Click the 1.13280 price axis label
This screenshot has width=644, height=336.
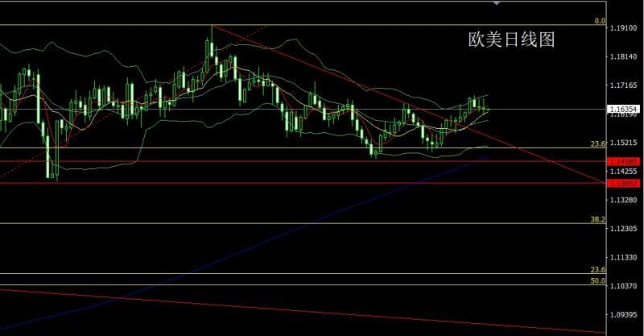625,201
